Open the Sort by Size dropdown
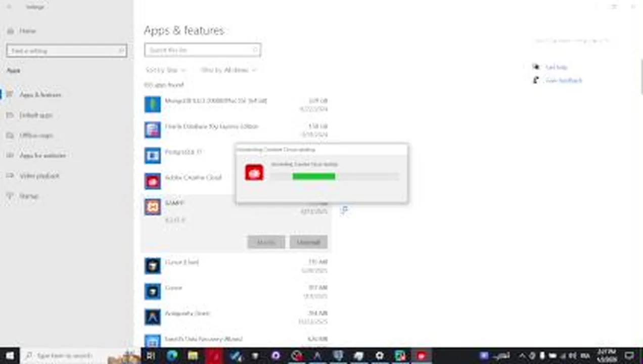 165,70
